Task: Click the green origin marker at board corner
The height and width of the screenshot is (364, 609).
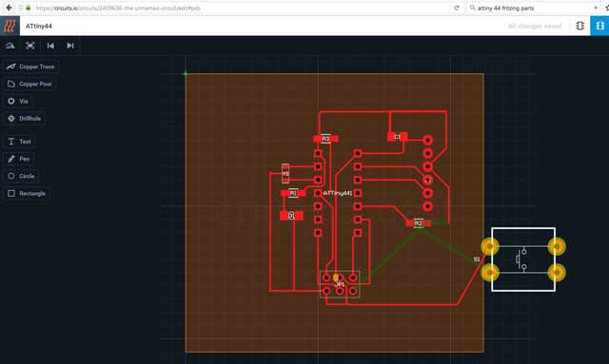Action: point(186,73)
